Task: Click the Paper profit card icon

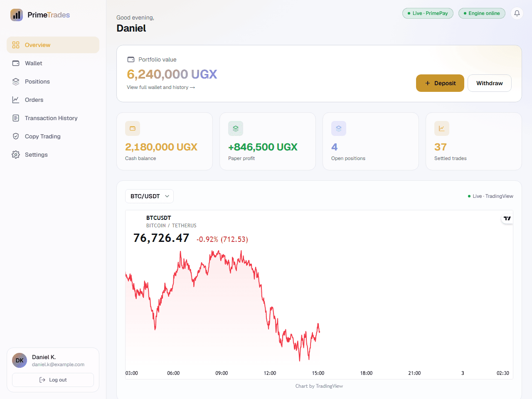Action: [x=236, y=128]
